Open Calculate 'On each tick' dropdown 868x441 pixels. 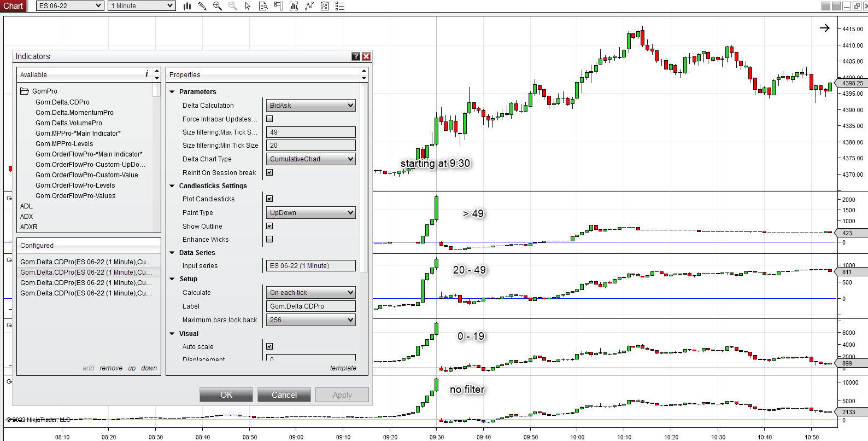coord(311,293)
